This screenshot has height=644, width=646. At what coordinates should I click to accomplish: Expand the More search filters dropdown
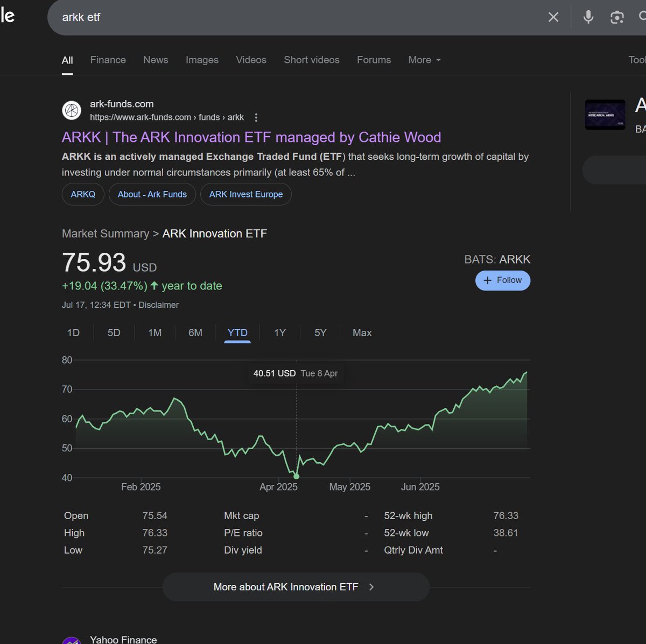pyautogui.click(x=424, y=60)
